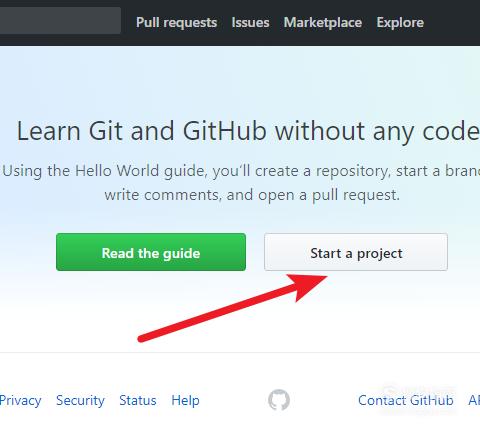Click the words Hello World in the description

117,171
